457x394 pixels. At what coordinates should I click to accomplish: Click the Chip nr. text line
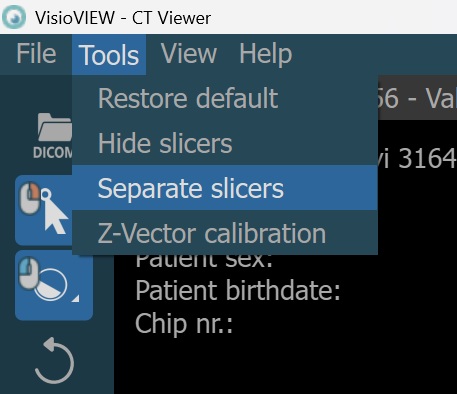tap(184, 324)
